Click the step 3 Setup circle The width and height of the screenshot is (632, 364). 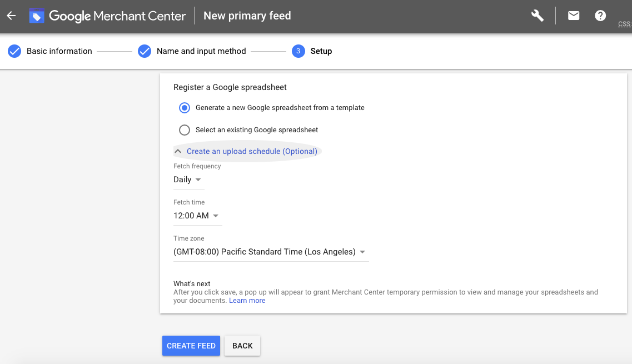(298, 51)
